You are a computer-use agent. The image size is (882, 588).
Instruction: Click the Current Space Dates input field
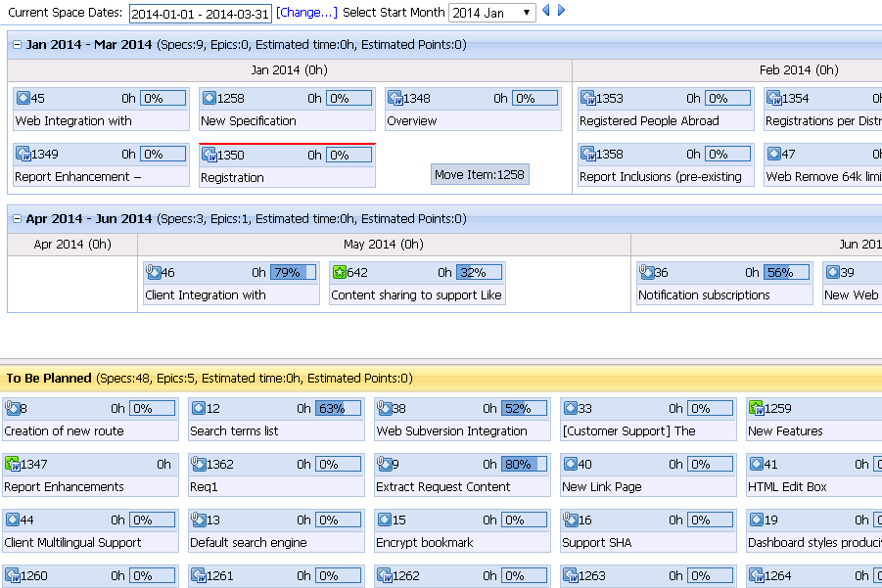click(200, 13)
